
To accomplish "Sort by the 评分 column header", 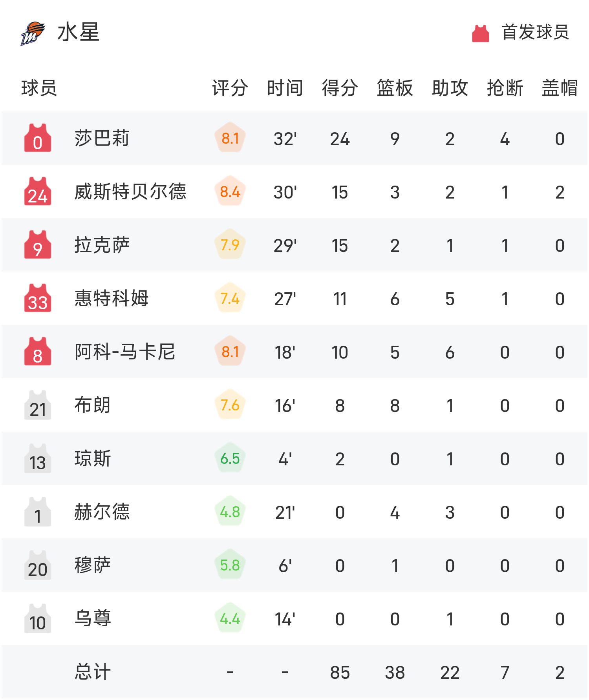I will (230, 88).
